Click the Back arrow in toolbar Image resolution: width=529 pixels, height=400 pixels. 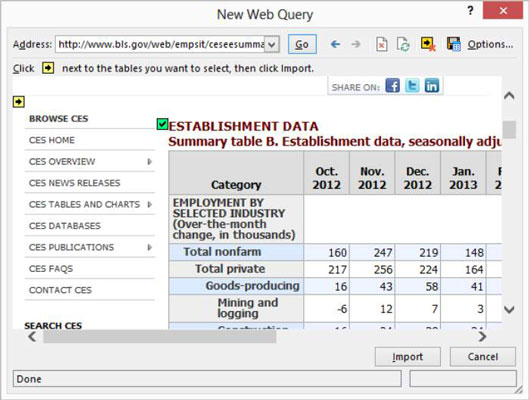pyautogui.click(x=335, y=44)
